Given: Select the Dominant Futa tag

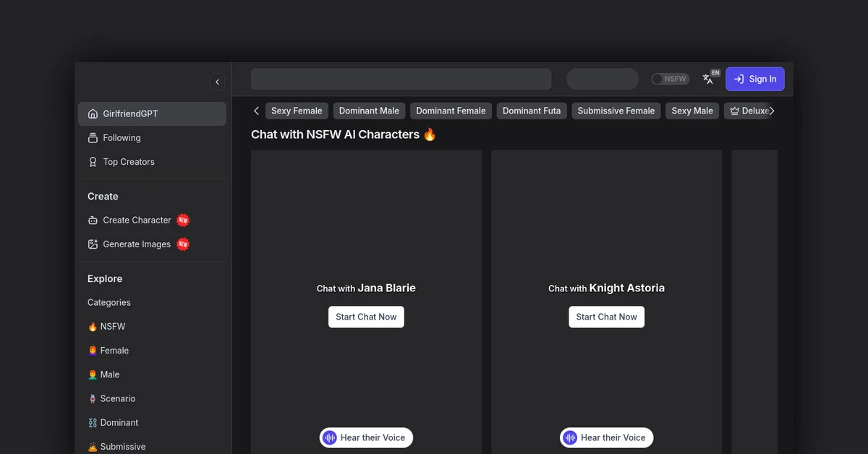Looking at the screenshot, I should coord(531,111).
